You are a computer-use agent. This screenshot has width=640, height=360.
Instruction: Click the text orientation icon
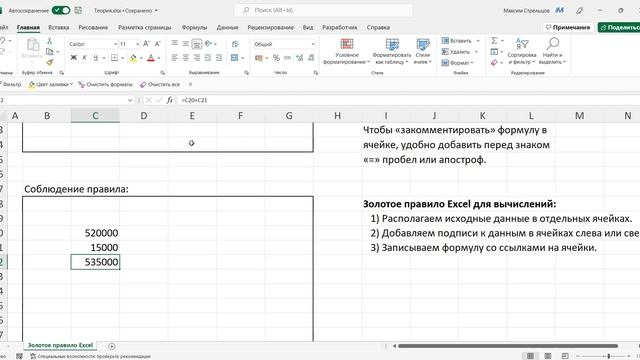(x=209, y=43)
